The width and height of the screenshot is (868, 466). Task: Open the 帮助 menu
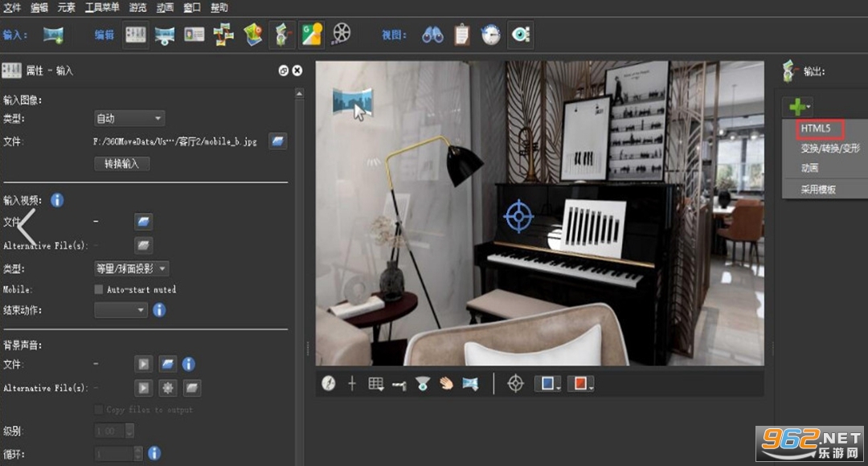tap(219, 7)
